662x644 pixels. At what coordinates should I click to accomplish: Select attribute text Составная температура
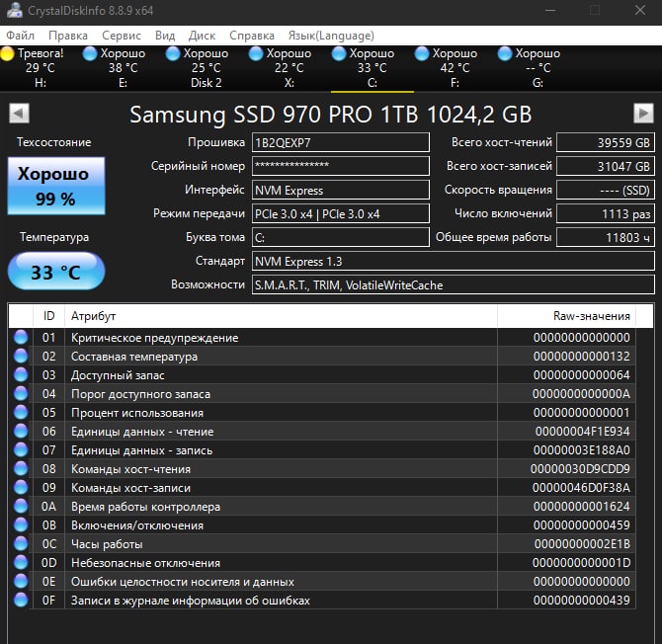pyautogui.click(x=134, y=357)
